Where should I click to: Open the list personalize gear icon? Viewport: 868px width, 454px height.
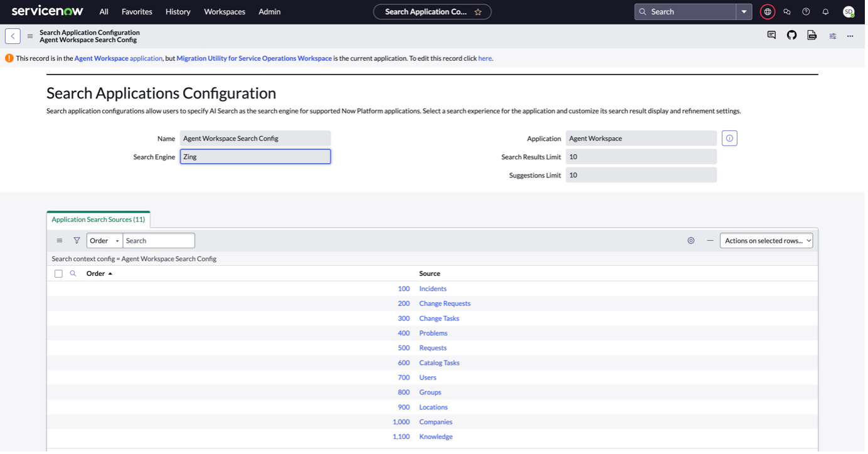pos(694,241)
